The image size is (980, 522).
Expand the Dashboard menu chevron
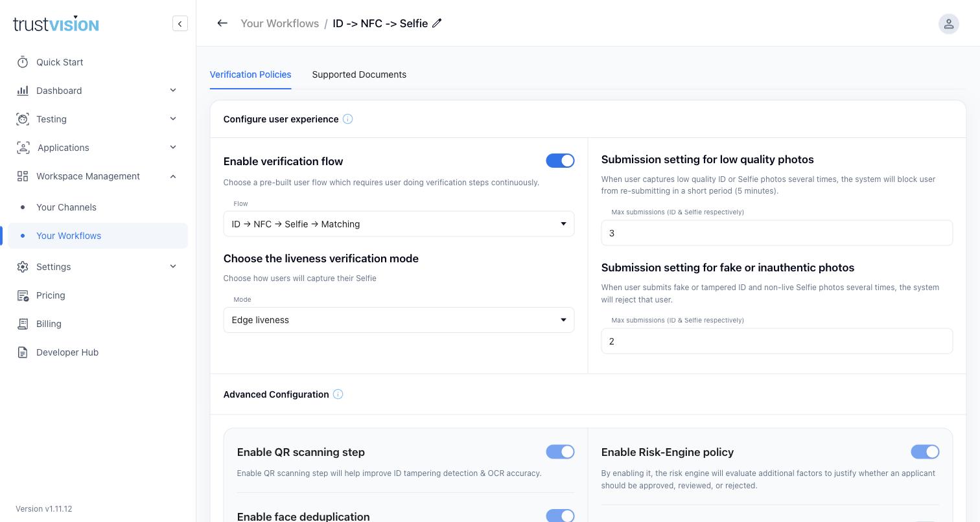[173, 91]
